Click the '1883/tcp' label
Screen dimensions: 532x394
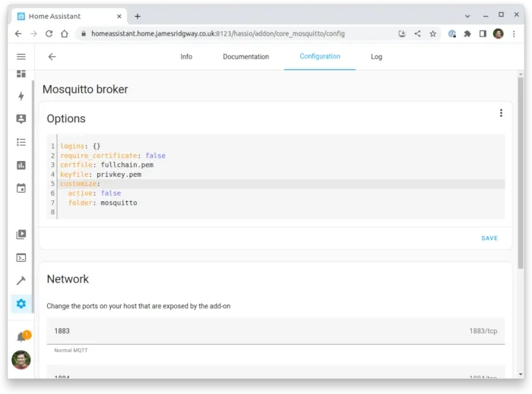click(483, 331)
